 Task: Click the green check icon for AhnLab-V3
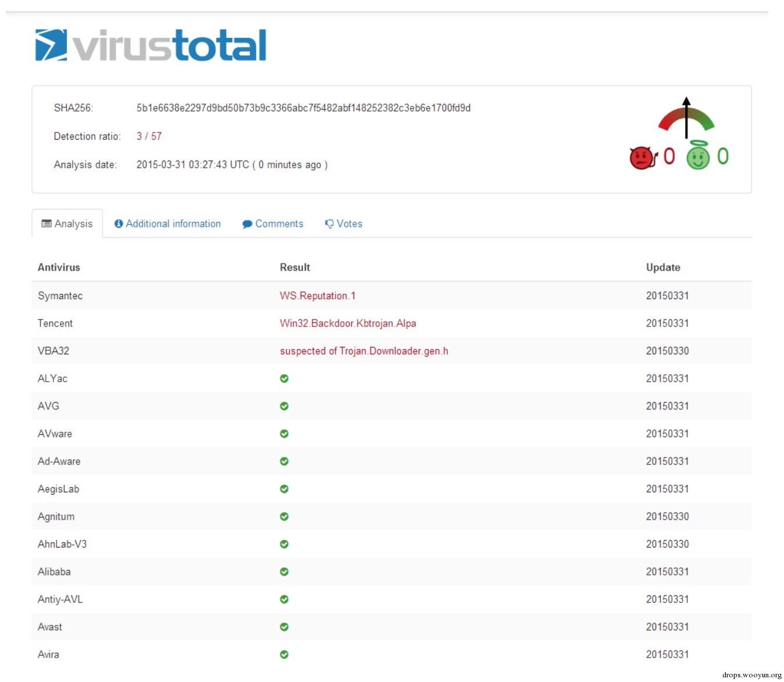point(284,544)
